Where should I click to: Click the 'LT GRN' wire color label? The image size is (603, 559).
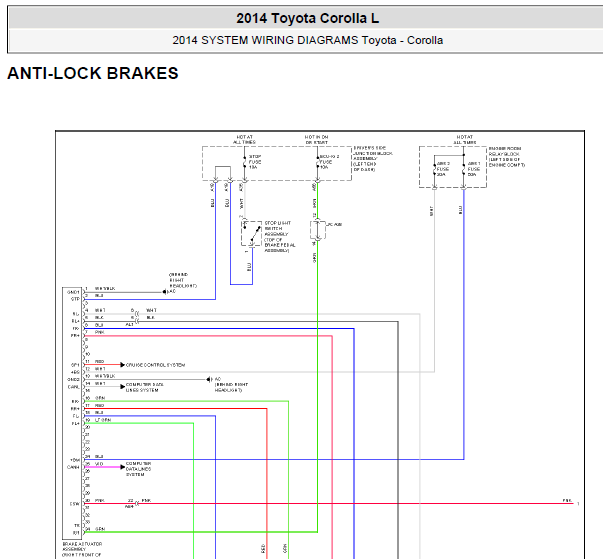click(103, 420)
